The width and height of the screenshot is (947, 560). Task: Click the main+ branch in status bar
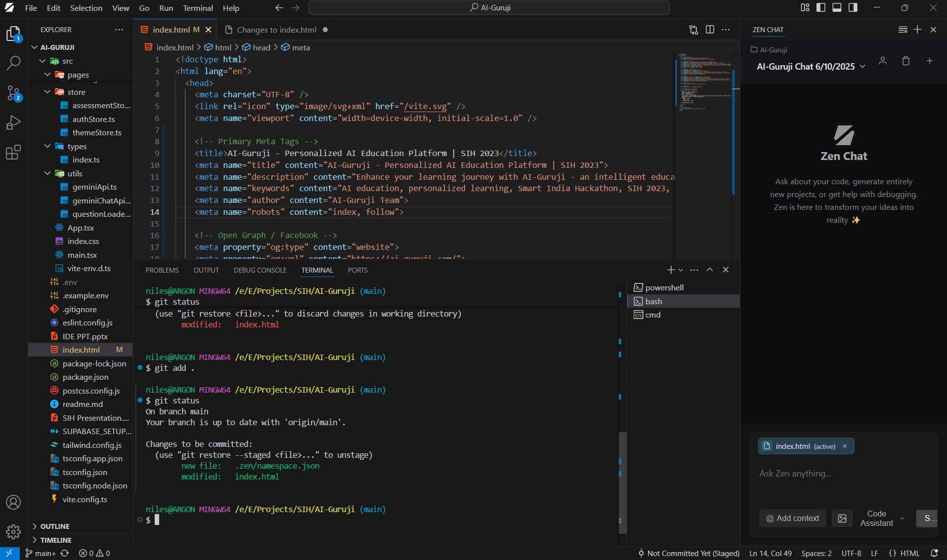point(40,553)
